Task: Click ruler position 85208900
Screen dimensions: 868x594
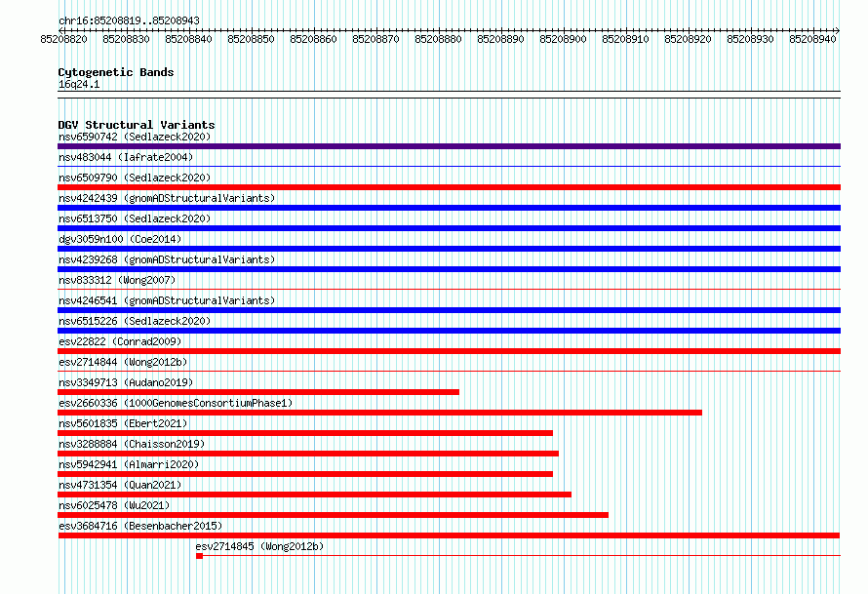Action: [x=563, y=39]
